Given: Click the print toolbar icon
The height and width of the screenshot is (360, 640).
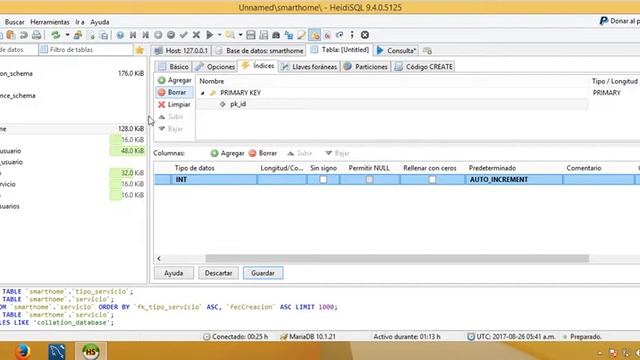Looking at the screenshot, I should pyautogui.click(x=36, y=35).
